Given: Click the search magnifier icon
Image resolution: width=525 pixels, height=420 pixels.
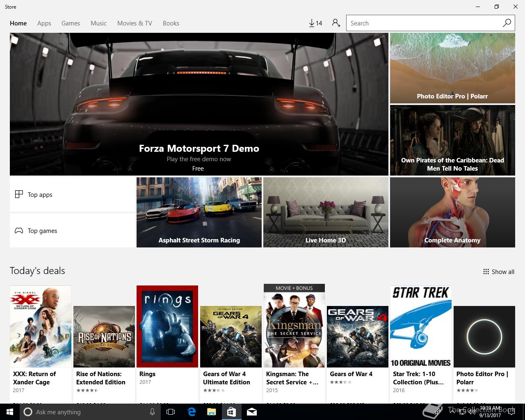Looking at the screenshot, I should (x=507, y=23).
